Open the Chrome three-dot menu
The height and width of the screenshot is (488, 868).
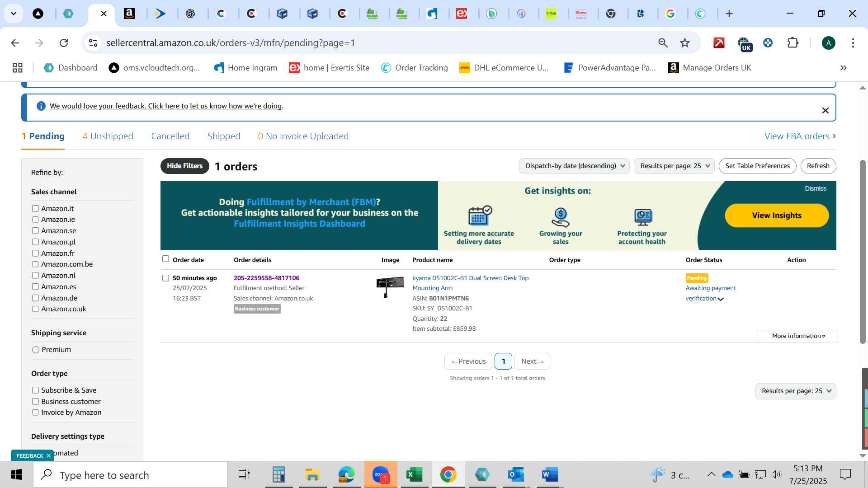pos(853,43)
